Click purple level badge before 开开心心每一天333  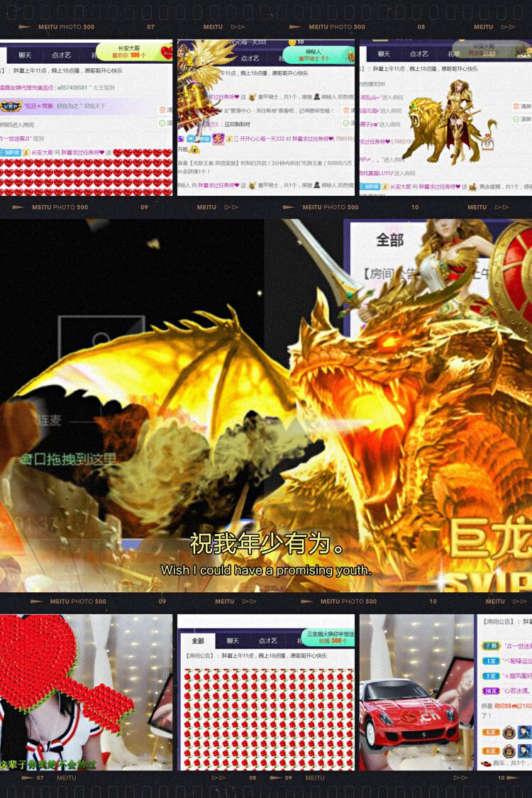(x=218, y=138)
